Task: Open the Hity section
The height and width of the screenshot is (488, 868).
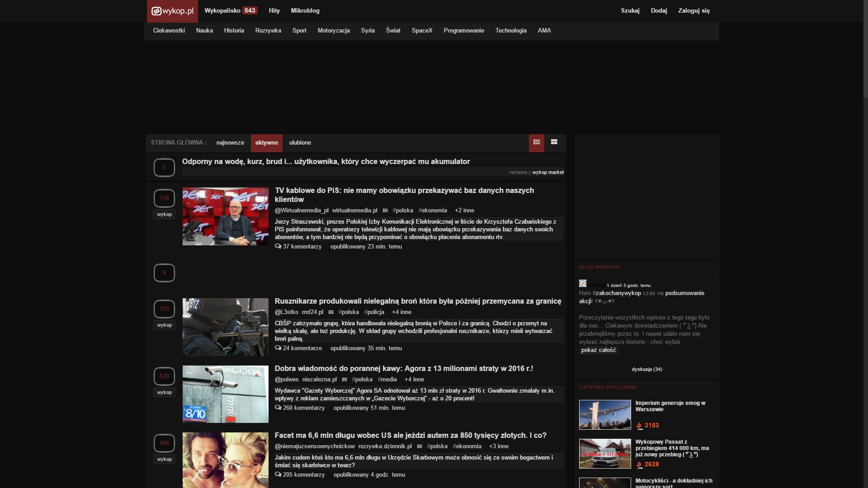Action: coord(274,10)
